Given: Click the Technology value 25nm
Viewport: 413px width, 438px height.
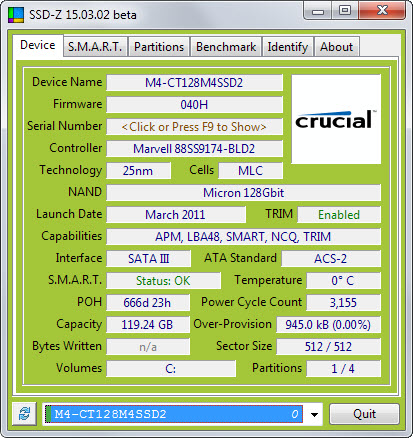Looking at the screenshot, I should (x=138, y=171).
